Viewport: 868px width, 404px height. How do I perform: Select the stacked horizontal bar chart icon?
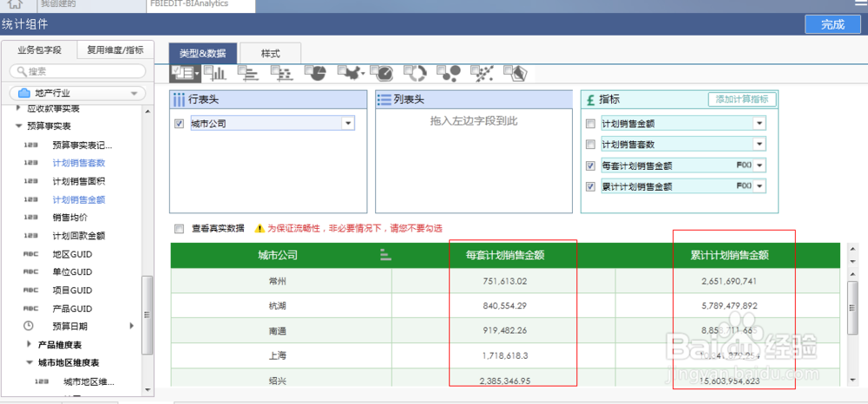point(282,73)
